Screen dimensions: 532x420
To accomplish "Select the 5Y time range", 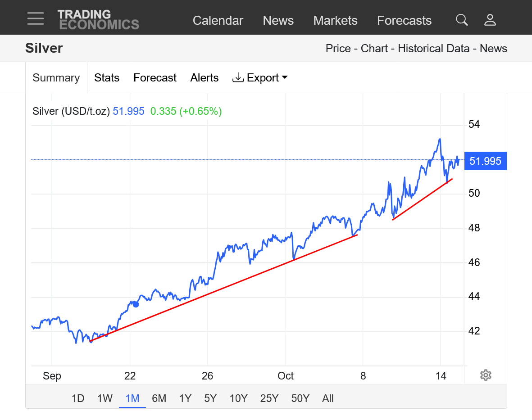I will [x=210, y=398].
